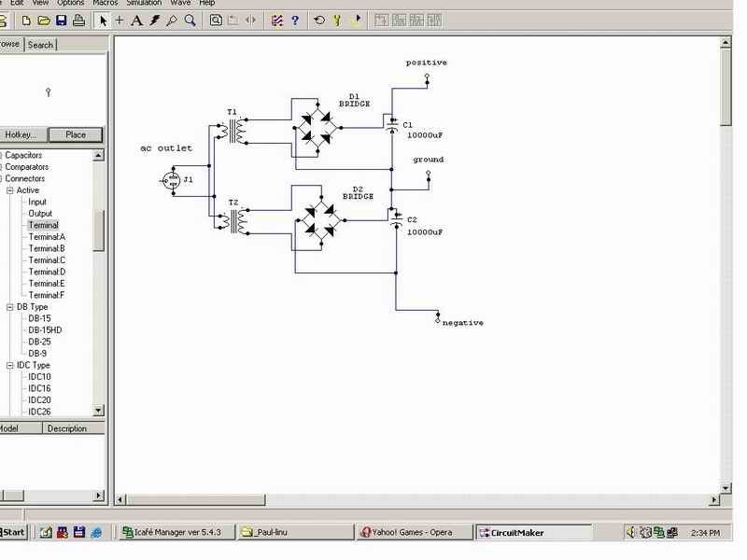The image size is (747, 560).
Task: Collapse the DB Type group
Action: [9, 307]
